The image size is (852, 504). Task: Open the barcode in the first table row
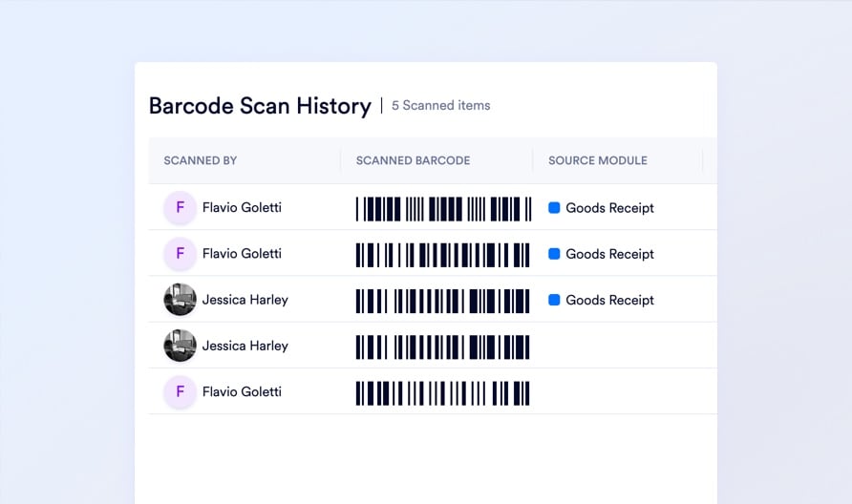click(x=443, y=209)
